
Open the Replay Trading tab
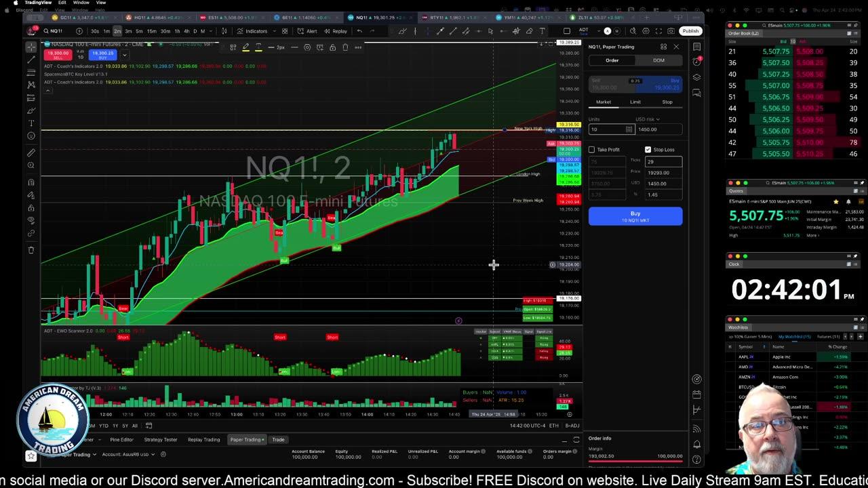[203, 440]
